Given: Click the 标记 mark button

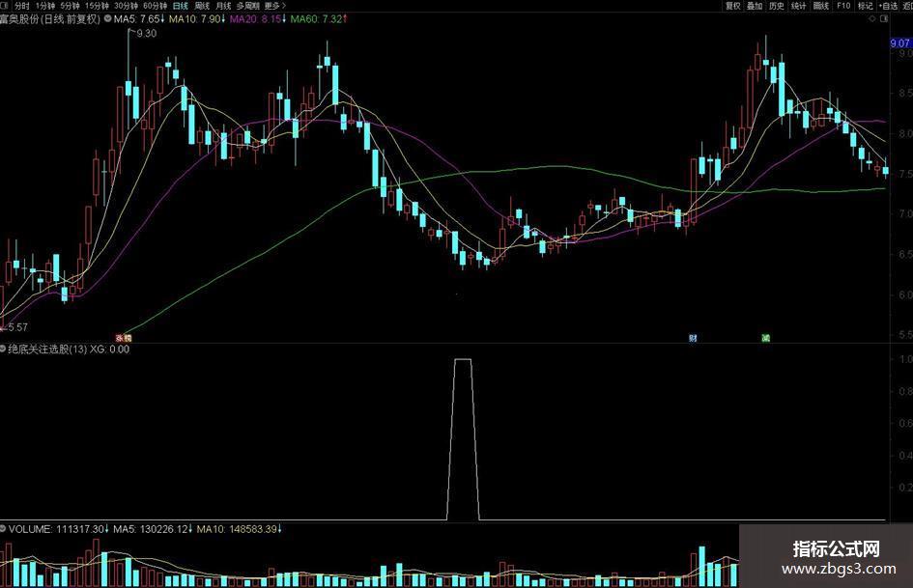Looking at the screenshot, I should click(866, 5).
